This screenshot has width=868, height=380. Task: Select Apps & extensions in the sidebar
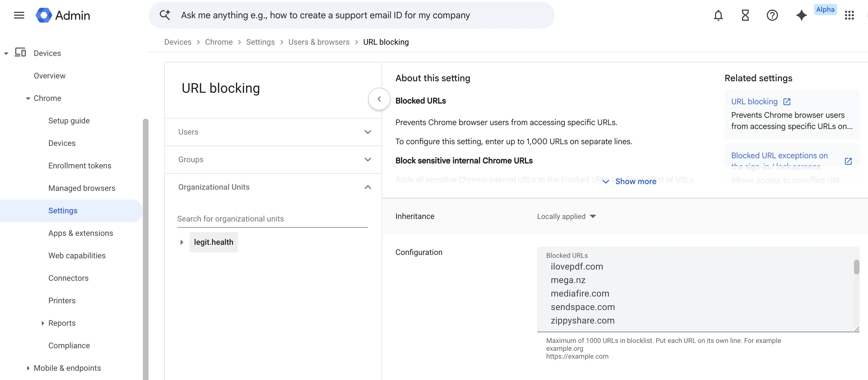(80, 233)
